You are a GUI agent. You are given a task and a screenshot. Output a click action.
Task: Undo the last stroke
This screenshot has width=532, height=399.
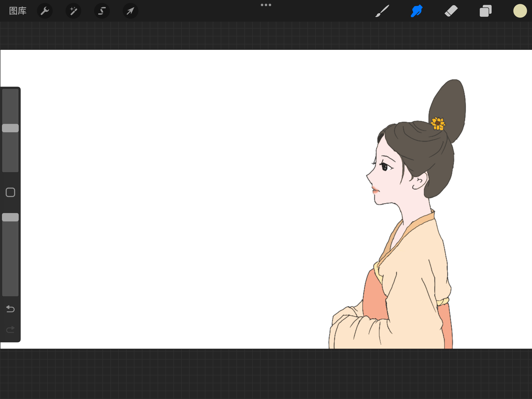10,309
